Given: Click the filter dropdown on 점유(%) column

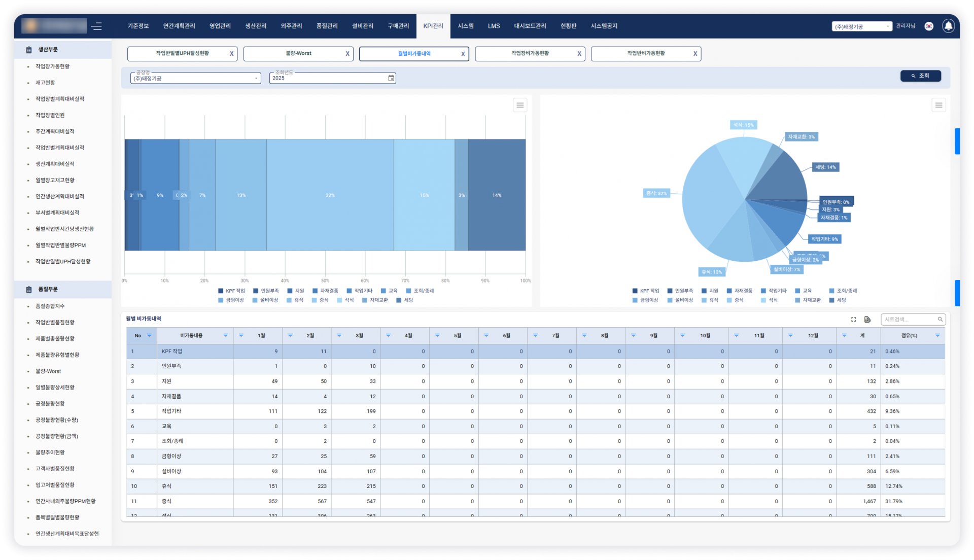Looking at the screenshot, I should [937, 335].
